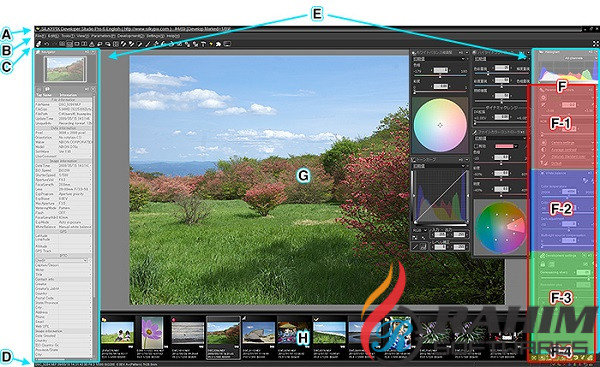Click the redo arrow toolbar icon
Image resolution: width=600 pixels, height=367 pixels.
coord(54,44)
